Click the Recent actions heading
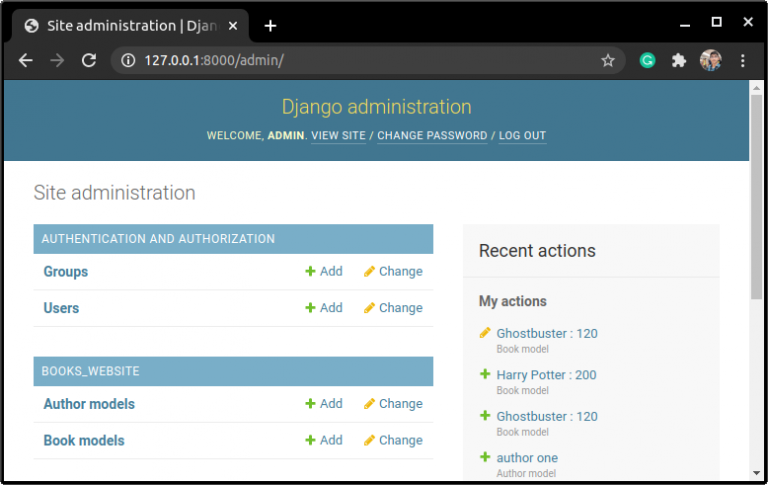Viewport: 768px width, 485px height. click(537, 251)
